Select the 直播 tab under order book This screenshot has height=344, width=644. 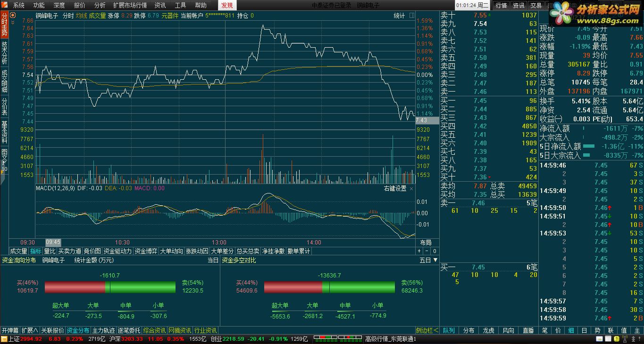click(528, 330)
